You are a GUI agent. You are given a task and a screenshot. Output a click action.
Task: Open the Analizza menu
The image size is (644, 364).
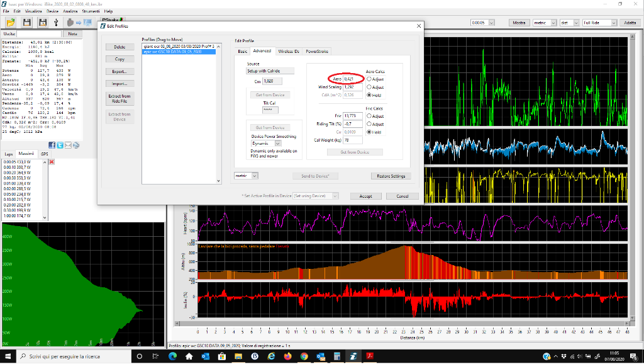(70, 11)
